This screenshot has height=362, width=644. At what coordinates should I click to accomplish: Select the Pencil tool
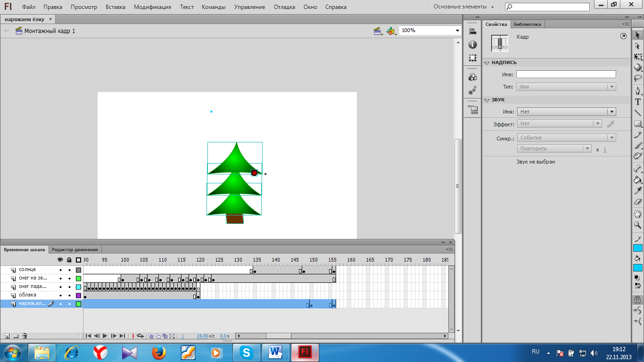coord(637,135)
